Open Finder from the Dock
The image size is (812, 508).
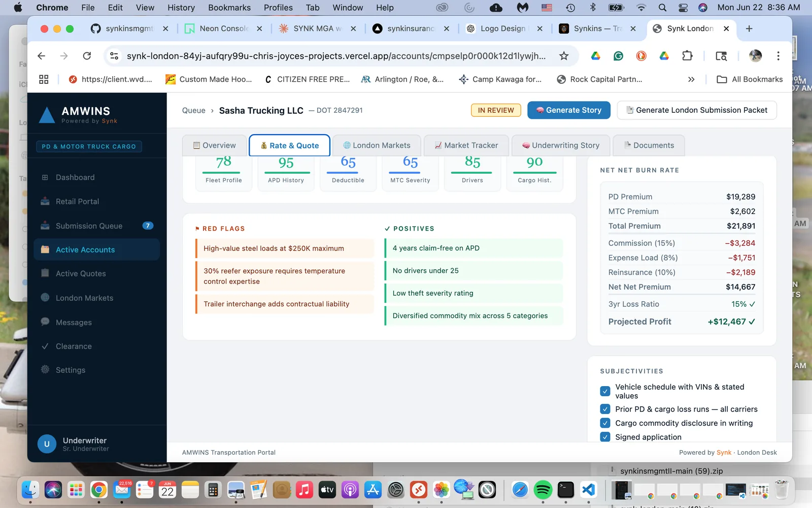point(30,490)
